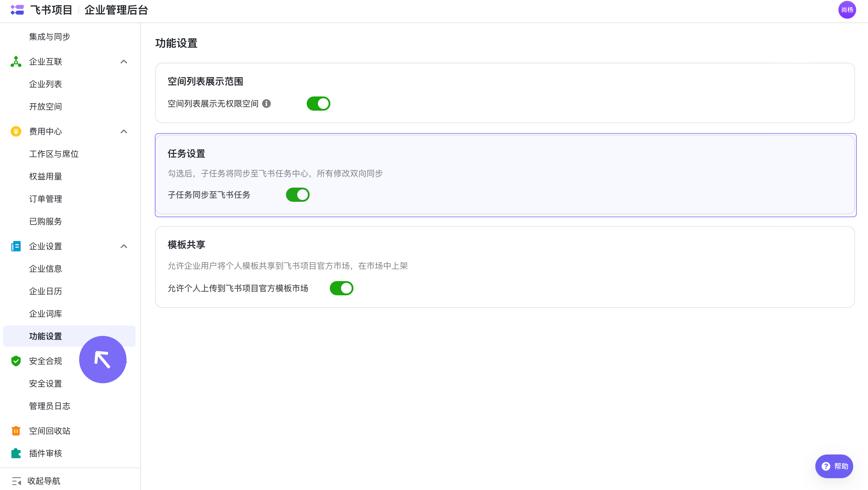Click the 子任务同步至飞书任务 label

point(209,195)
